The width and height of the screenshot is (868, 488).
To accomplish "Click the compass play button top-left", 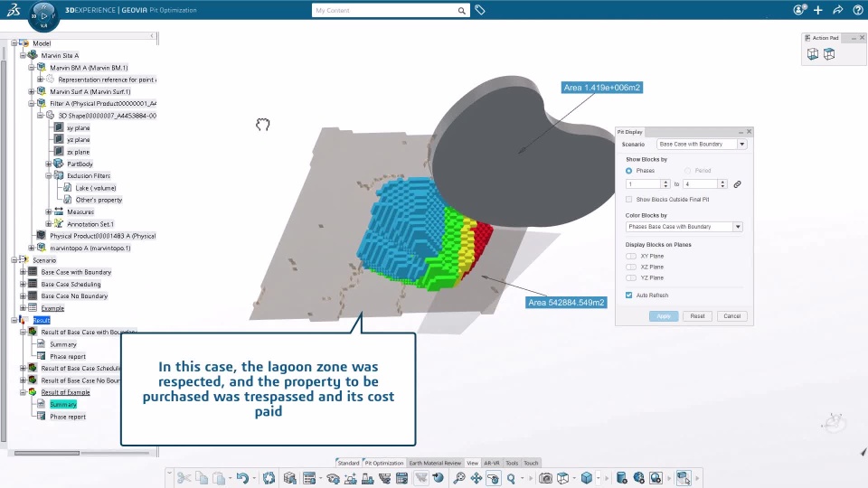I will pyautogui.click(x=43, y=16).
